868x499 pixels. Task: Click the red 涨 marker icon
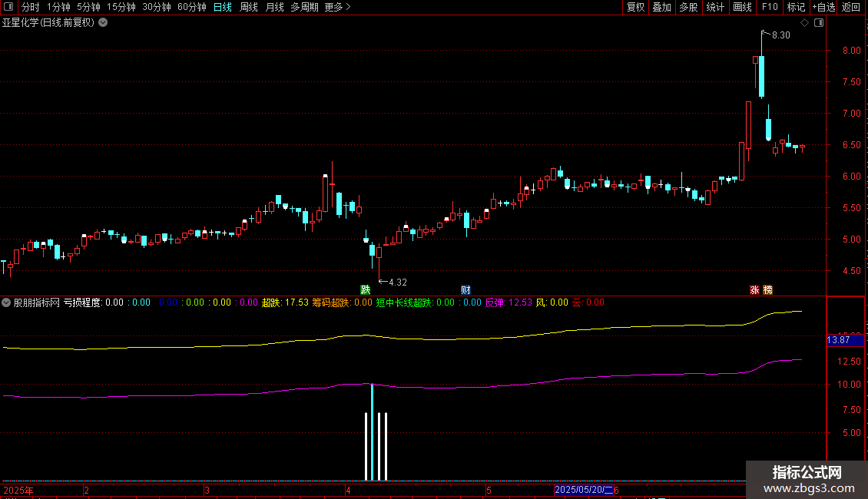754,290
